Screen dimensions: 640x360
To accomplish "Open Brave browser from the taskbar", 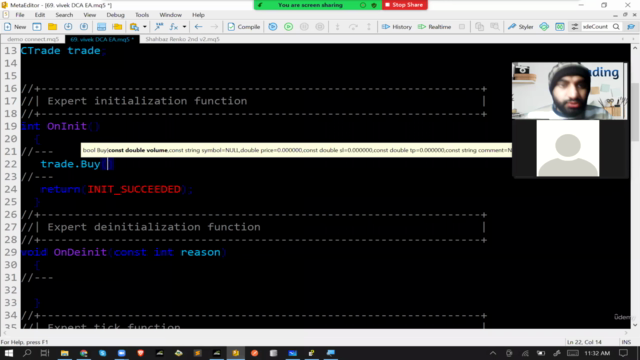I will (x=140, y=353).
